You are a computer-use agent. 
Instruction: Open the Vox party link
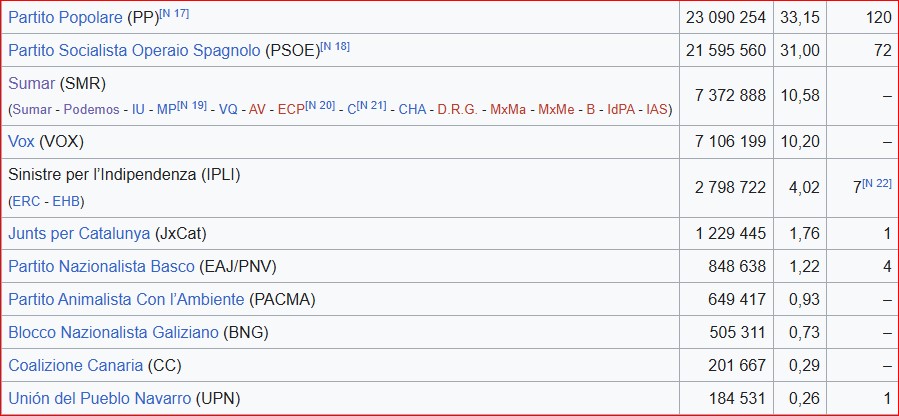tap(21, 142)
